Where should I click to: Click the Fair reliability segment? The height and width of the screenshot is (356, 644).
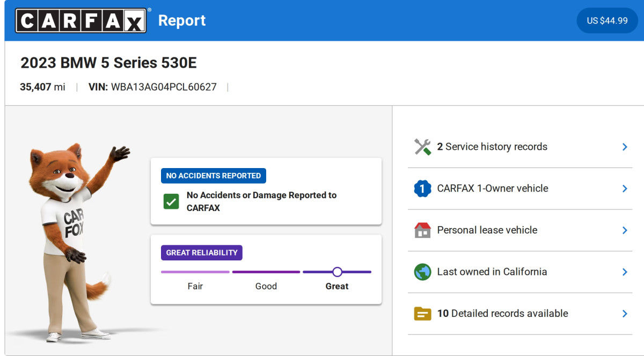coord(195,272)
